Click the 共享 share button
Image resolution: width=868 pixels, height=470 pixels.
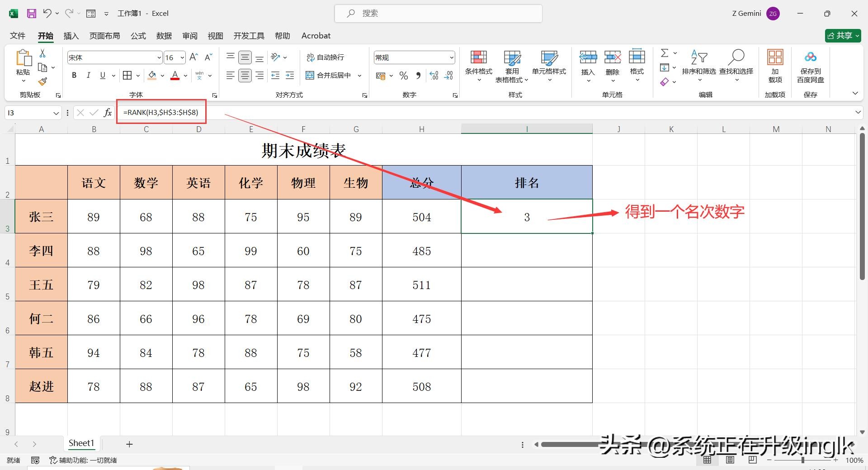pyautogui.click(x=842, y=36)
